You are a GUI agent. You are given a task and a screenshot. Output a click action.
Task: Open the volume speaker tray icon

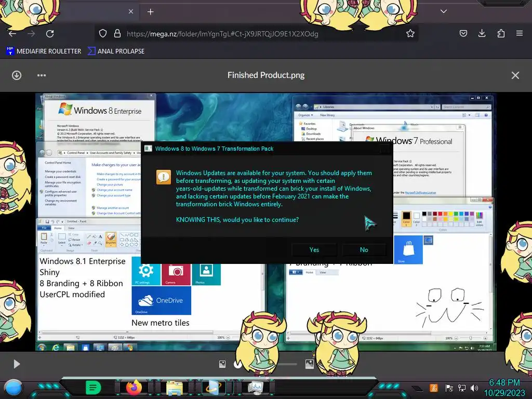pos(474,388)
